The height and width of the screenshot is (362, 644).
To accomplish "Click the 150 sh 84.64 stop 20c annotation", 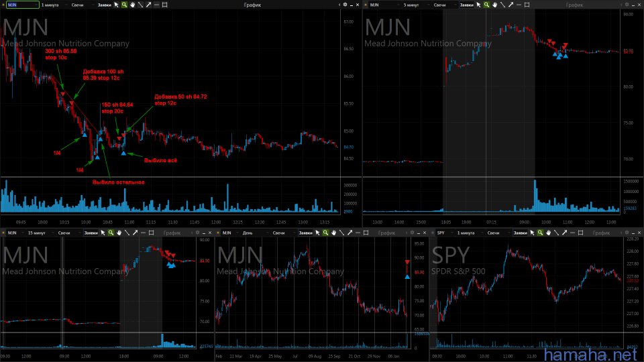I will [117, 108].
